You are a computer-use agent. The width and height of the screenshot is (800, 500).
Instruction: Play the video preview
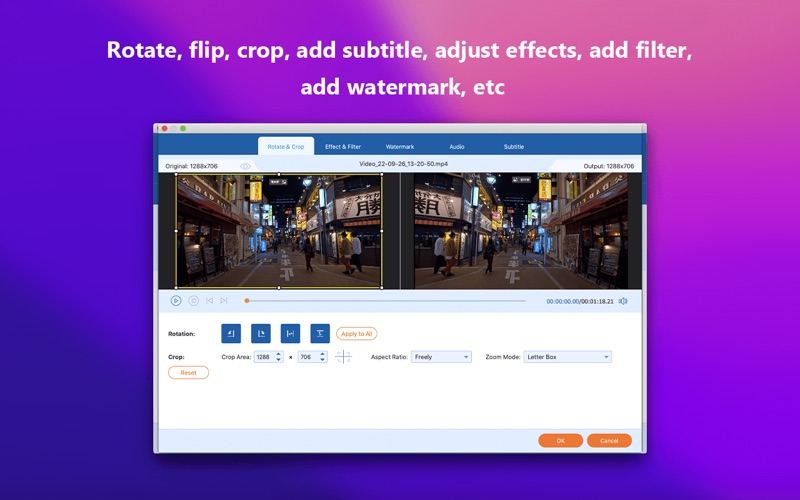pyautogui.click(x=176, y=301)
